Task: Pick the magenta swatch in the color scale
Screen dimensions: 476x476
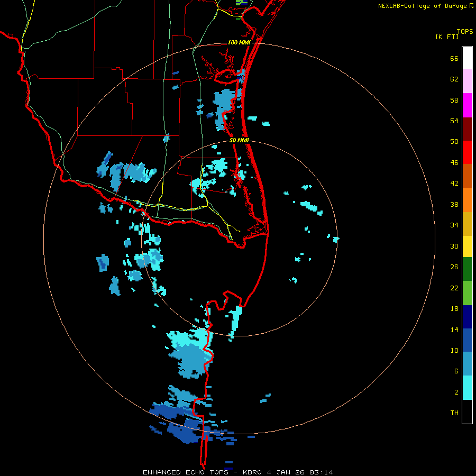Action: click(x=467, y=105)
